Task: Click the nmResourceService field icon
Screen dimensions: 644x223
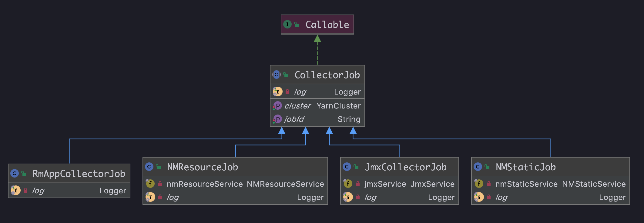Action: coord(150,184)
